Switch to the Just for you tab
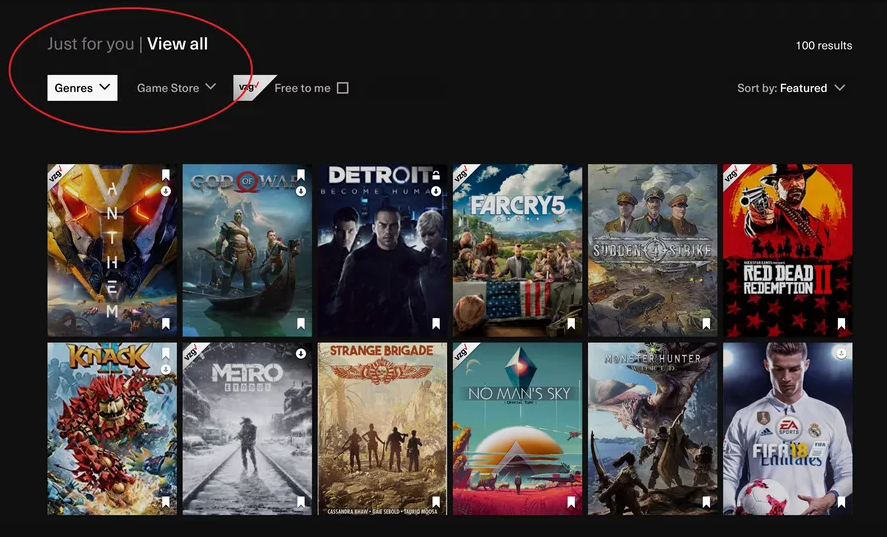Viewport: 887px width, 537px height. coord(90,44)
